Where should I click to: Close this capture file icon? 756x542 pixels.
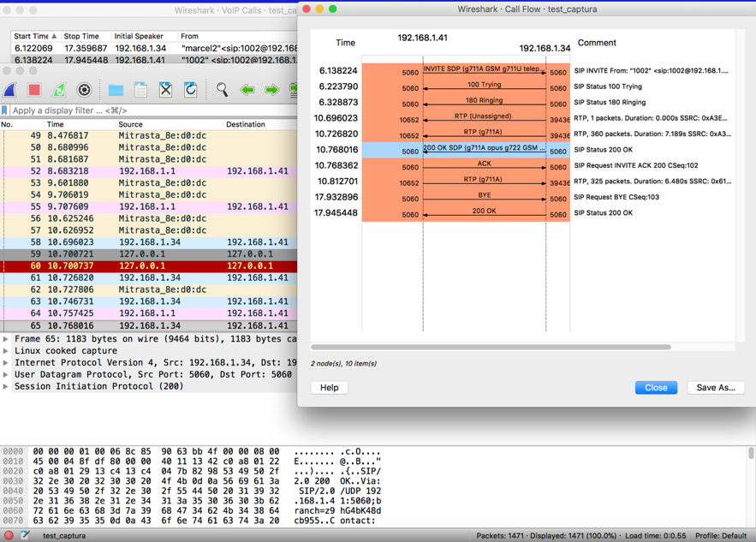click(165, 90)
